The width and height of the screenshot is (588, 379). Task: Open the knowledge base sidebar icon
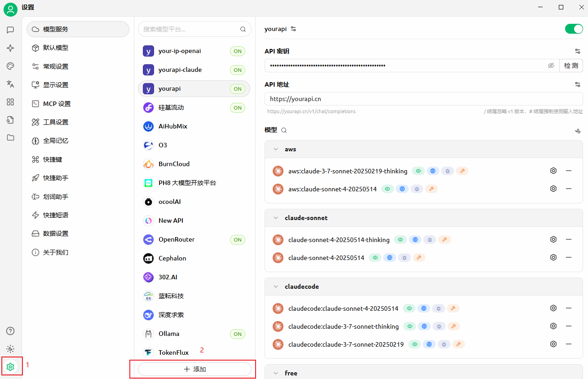(10, 120)
